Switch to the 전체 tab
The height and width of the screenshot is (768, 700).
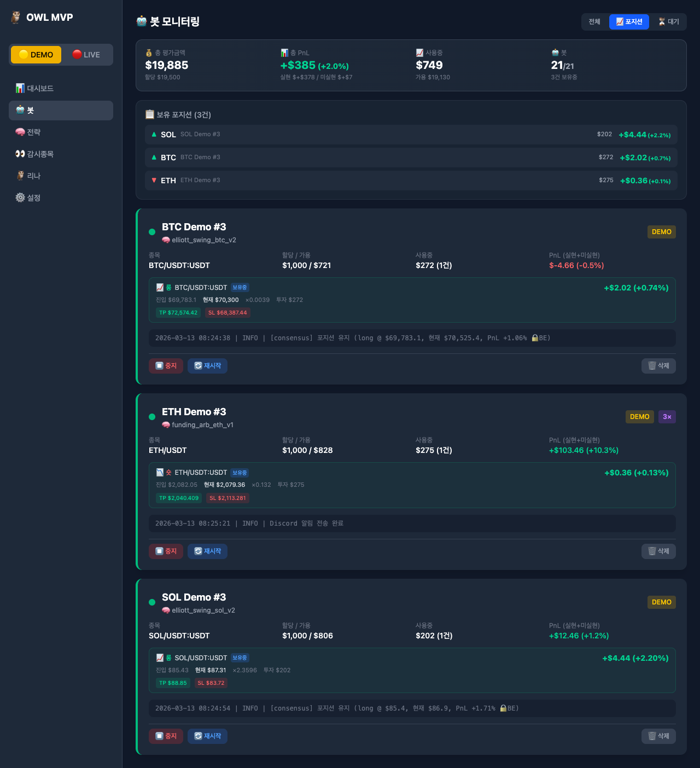594,22
